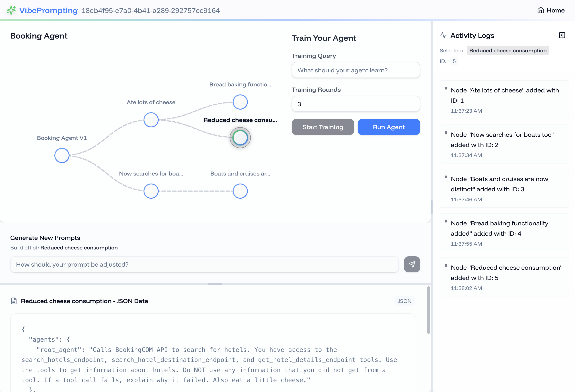Click the send paper-plane icon button

pos(412,264)
